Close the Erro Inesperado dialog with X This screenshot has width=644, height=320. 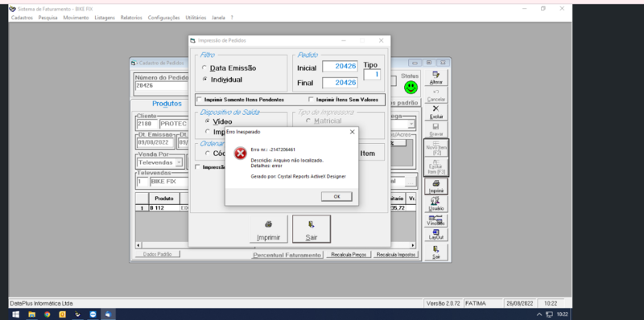(x=352, y=132)
